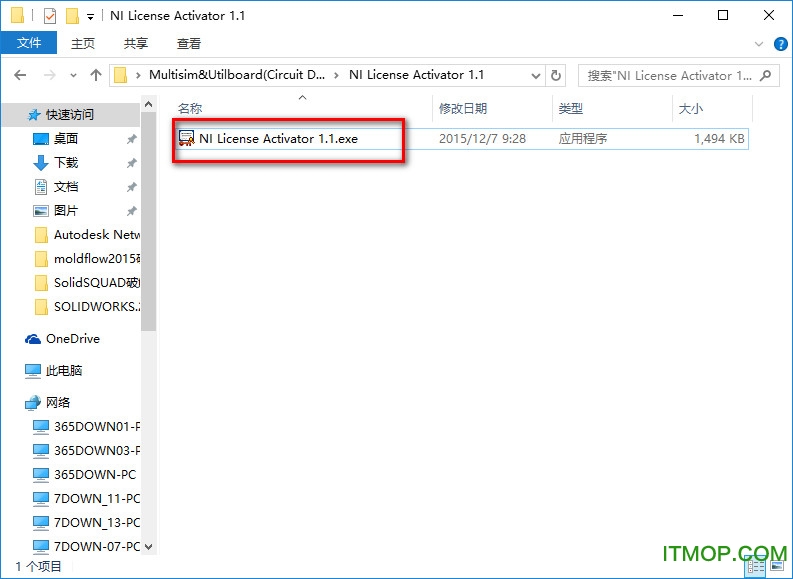Open network computer 7DOWN_13-PC

96,522
